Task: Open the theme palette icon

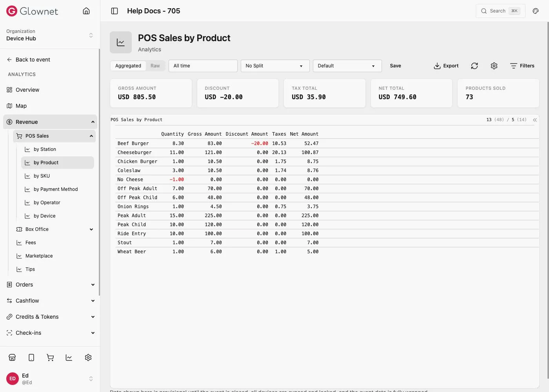Action: click(x=536, y=11)
